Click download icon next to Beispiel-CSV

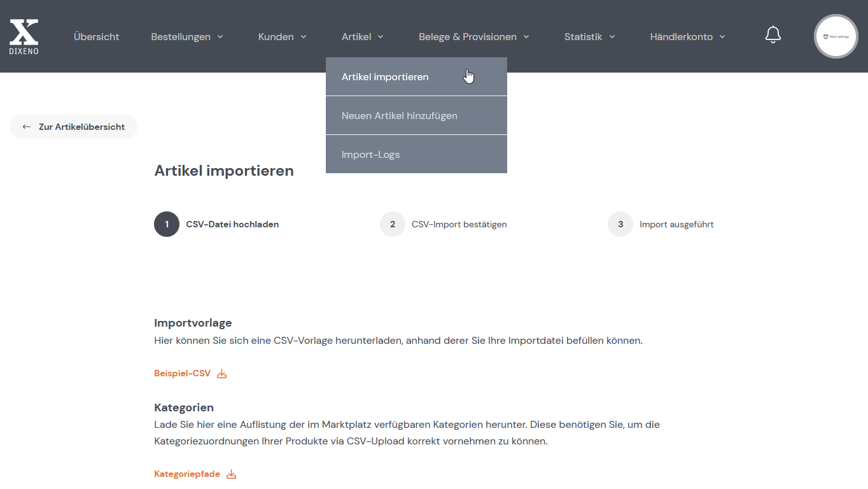tap(222, 374)
